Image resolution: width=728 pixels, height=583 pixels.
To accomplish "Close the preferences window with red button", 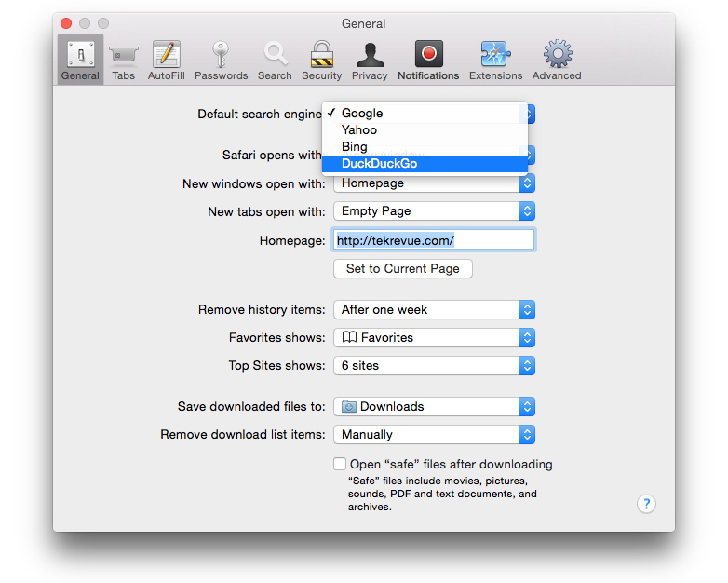I will point(66,22).
